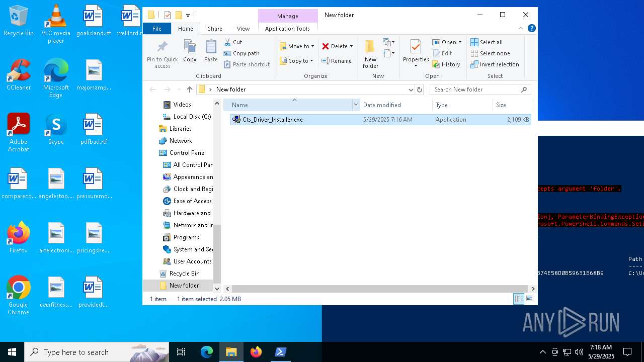Expand the Copy to dropdown

[x=311, y=61]
